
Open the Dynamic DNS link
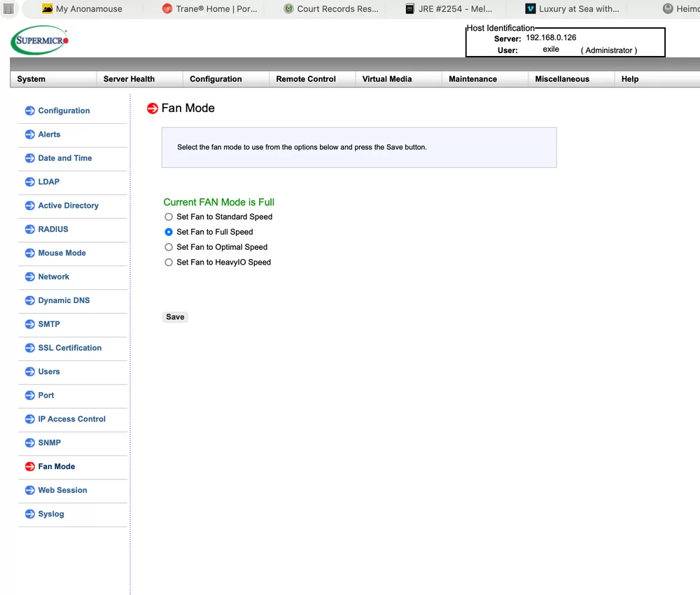(64, 300)
